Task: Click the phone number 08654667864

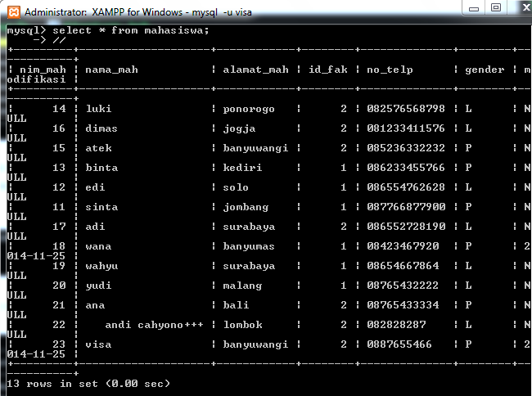Action: coord(403,266)
